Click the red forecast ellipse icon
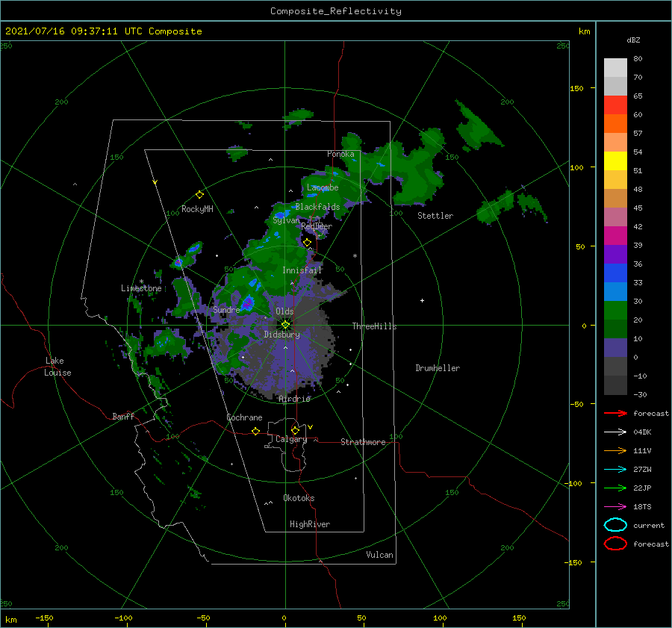 615,544
